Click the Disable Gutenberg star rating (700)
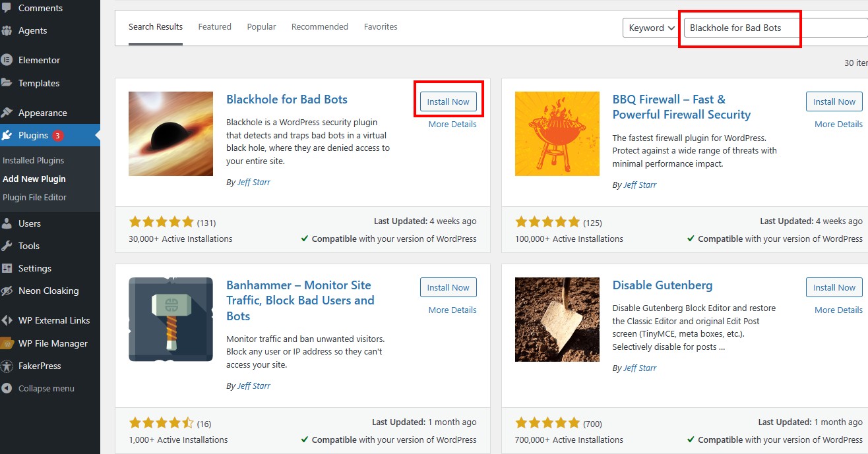This screenshot has width=868, height=454. point(547,423)
